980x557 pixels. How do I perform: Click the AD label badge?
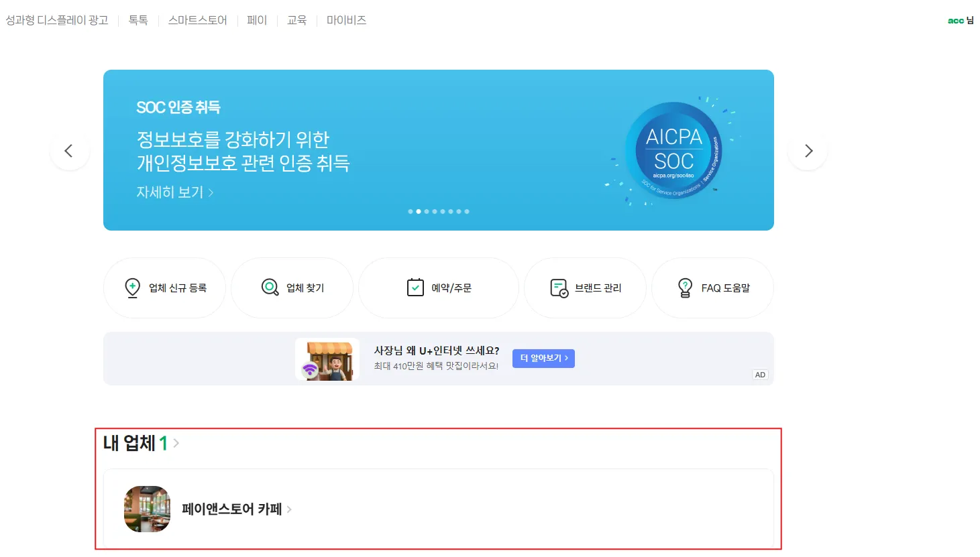760,375
